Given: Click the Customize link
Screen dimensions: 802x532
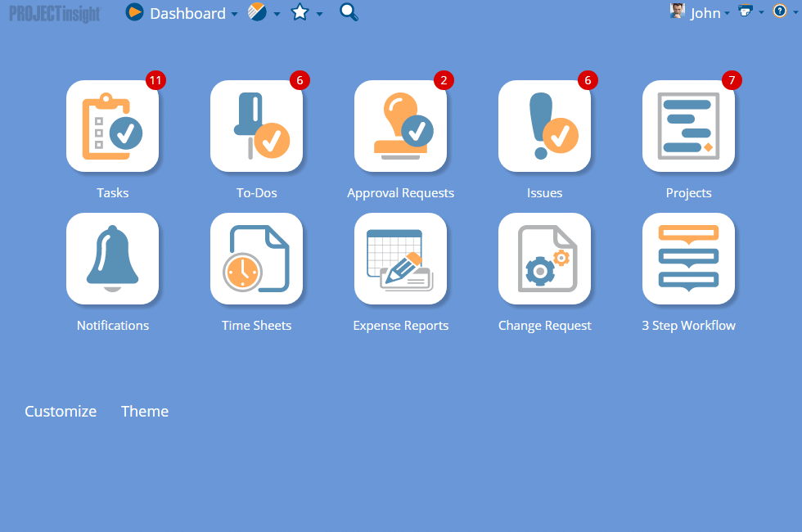Looking at the screenshot, I should pyautogui.click(x=61, y=411).
